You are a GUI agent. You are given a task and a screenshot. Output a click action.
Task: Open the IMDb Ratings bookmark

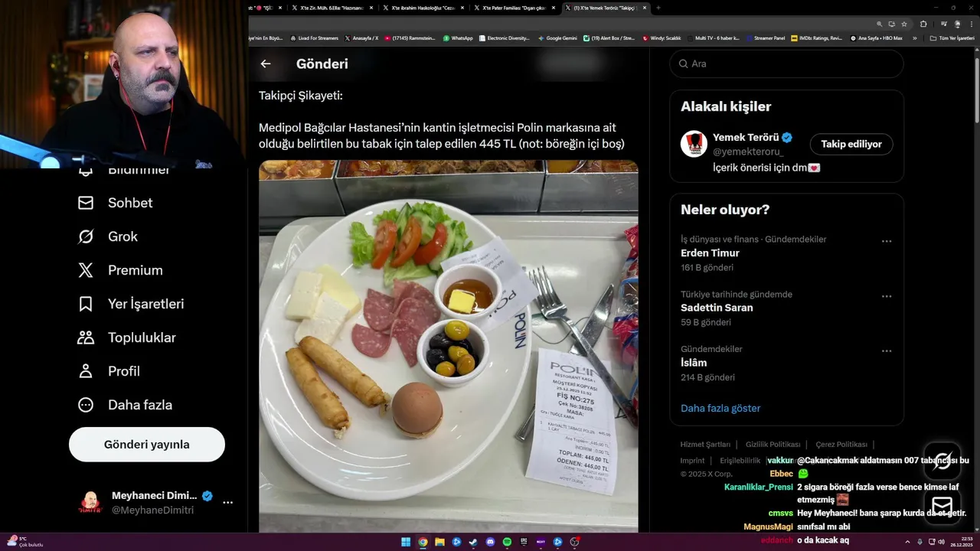click(x=818, y=38)
